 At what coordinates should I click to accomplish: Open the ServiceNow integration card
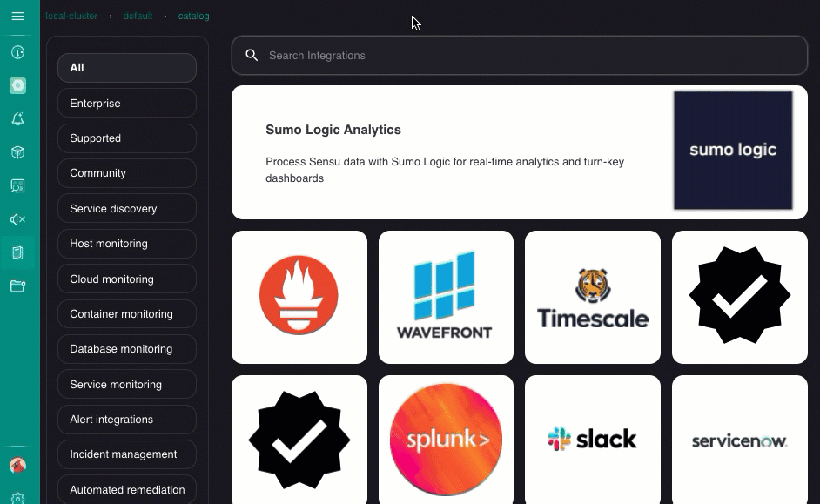739,440
